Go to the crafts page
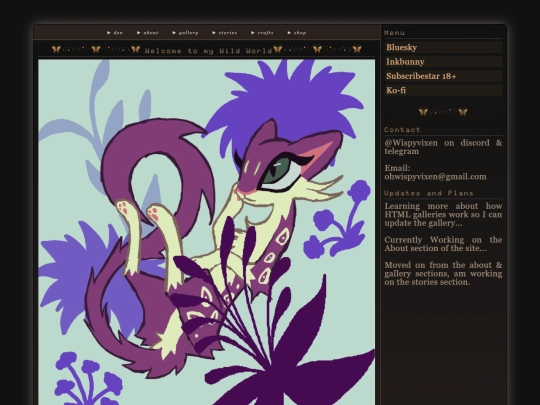The width and height of the screenshot is (540, 405). tap(262, 33)
